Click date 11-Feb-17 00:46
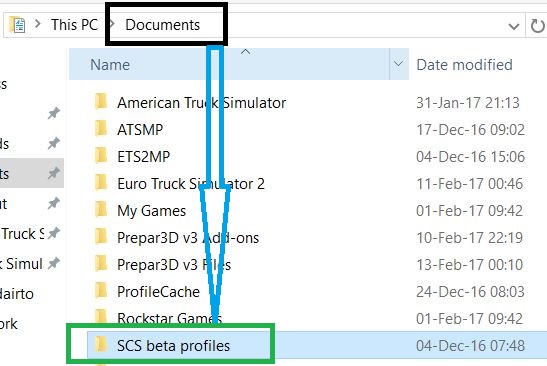547x366 pixels. click(470, 184)
